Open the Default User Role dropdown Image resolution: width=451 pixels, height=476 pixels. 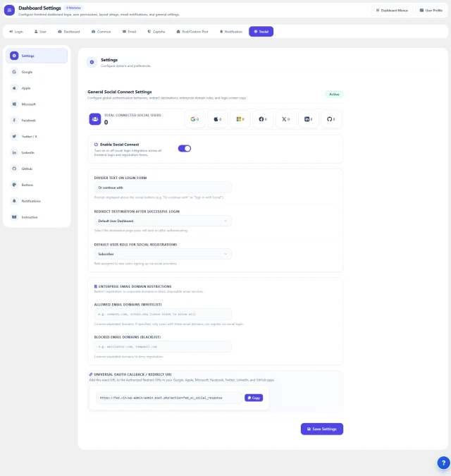(x=163, y=254)
